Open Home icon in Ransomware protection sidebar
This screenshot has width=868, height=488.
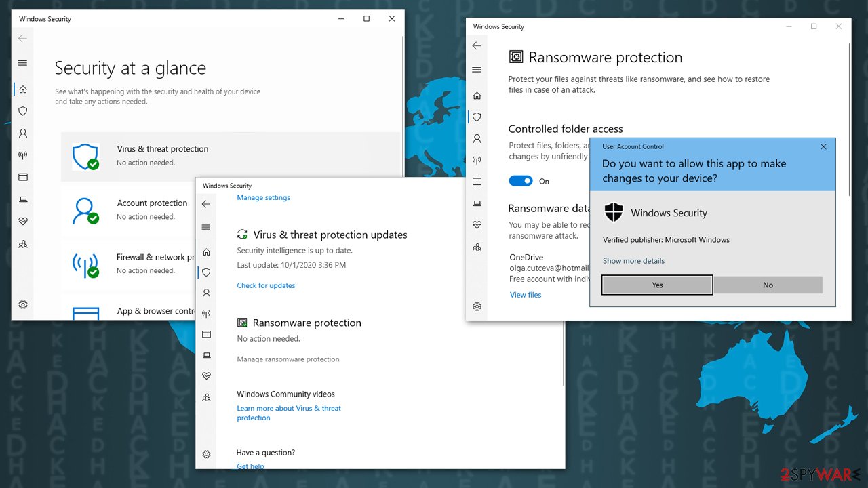tap(477, 96)
